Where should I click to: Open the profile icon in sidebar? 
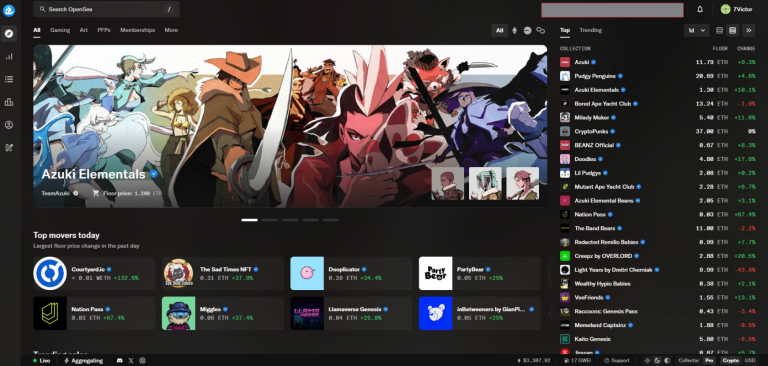9,125
